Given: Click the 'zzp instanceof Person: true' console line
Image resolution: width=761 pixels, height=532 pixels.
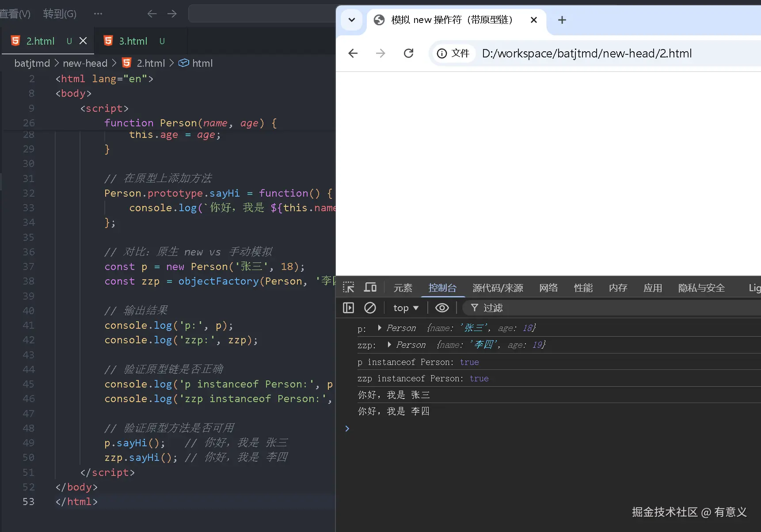Looking at the screenshot, I should coord(423,378).
